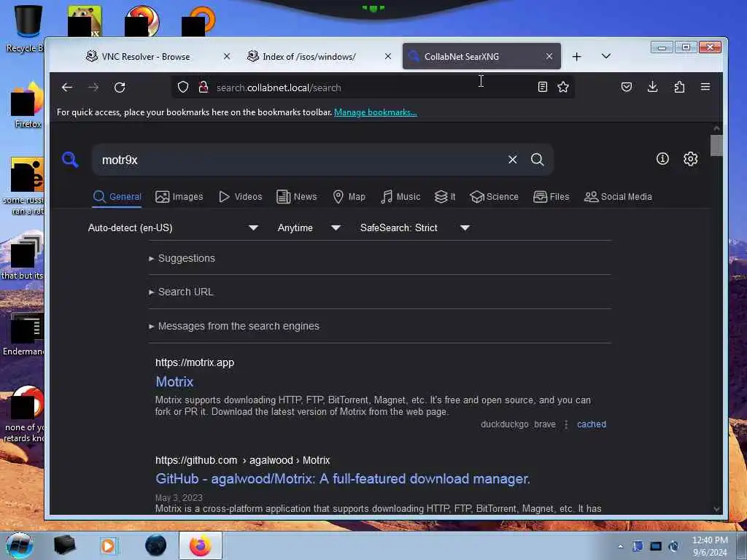Image resolution: width=747 pixels, height=560 pixels.
Task: Open a new tab with the plus button
Action: (576, 57)
